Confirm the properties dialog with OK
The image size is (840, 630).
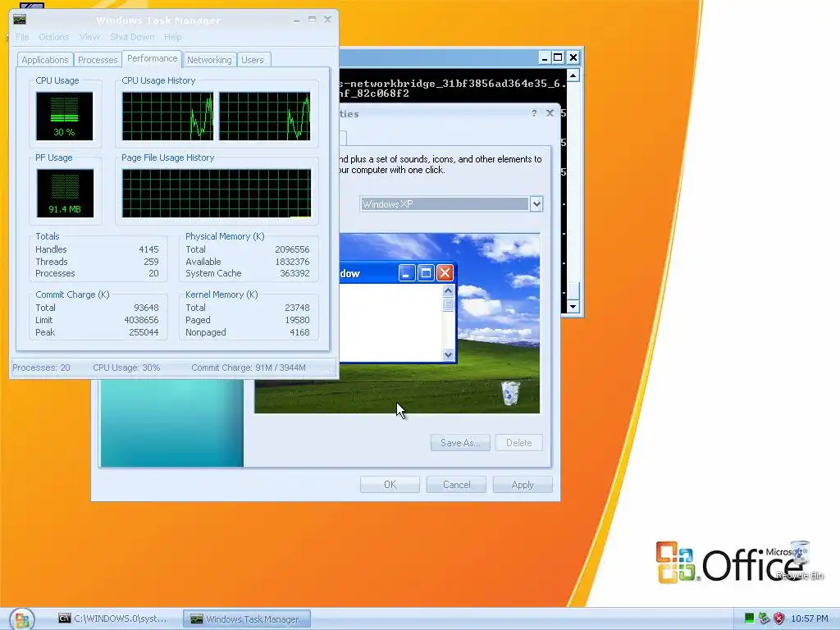point(390,485)
